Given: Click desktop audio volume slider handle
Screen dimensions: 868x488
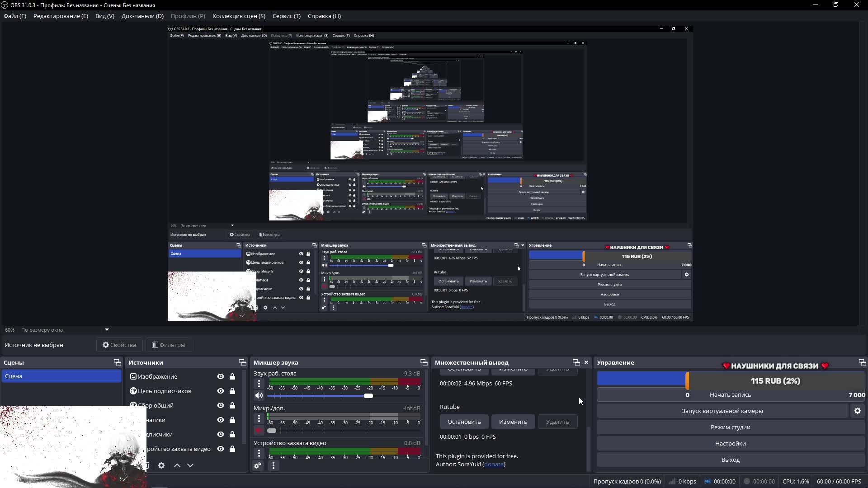Looking at the screenshot, I should 368,396.
